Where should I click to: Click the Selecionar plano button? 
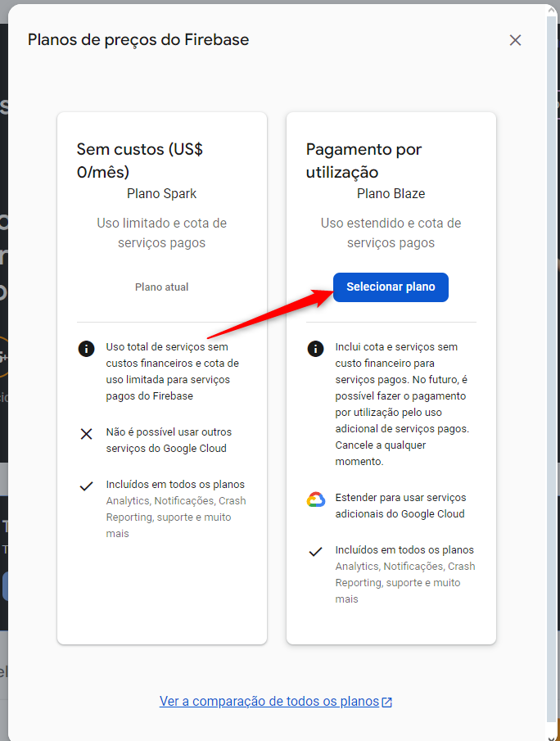(x=391, y=287)
